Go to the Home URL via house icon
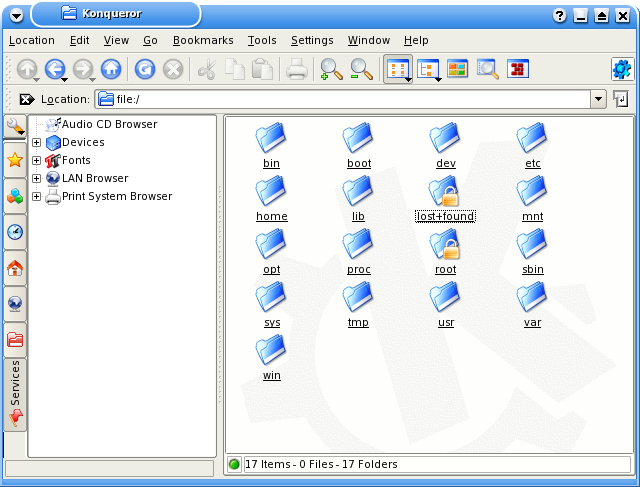The width and height of the screenshot is (640, 487). [x=110, y=69]
